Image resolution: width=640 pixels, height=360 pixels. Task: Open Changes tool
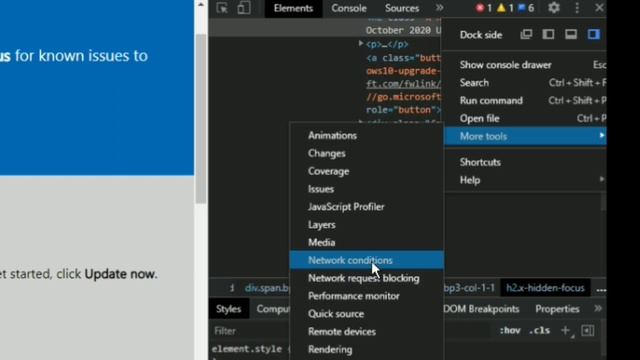point(366,153)
